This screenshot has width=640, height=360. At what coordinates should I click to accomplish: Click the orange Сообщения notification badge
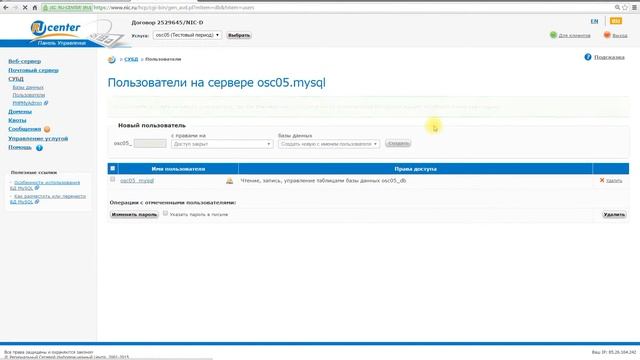47,129
